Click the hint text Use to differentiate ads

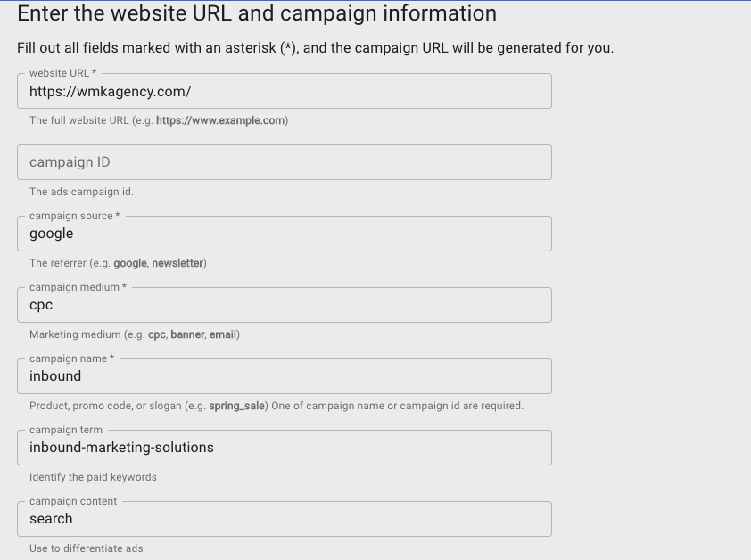[x=86, y=548]
